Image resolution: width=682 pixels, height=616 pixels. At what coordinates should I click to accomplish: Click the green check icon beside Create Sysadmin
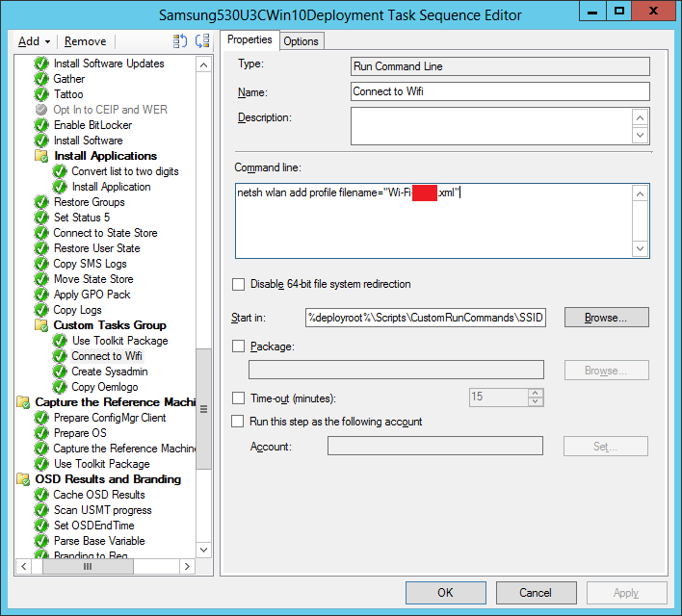[60, 372]
